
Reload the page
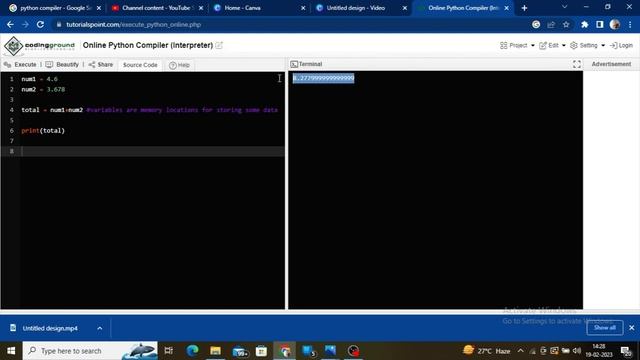40,24
